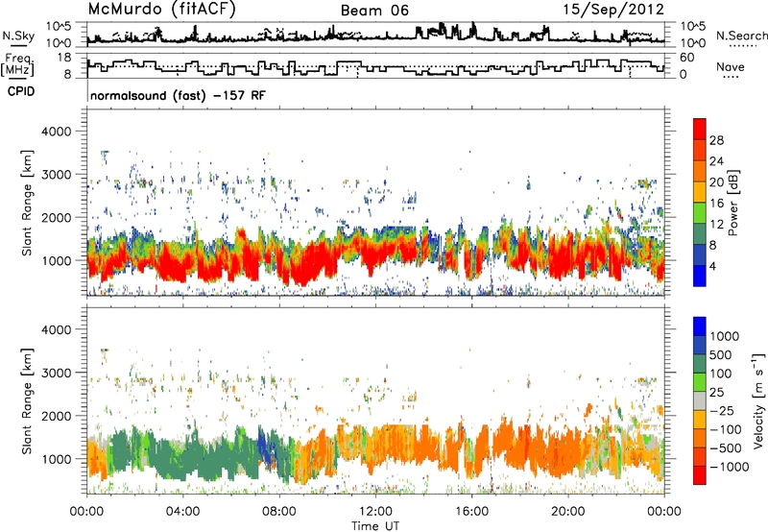
Task: Click the 'Freq. [MHz]' axis label
Action: pos(17,65)
